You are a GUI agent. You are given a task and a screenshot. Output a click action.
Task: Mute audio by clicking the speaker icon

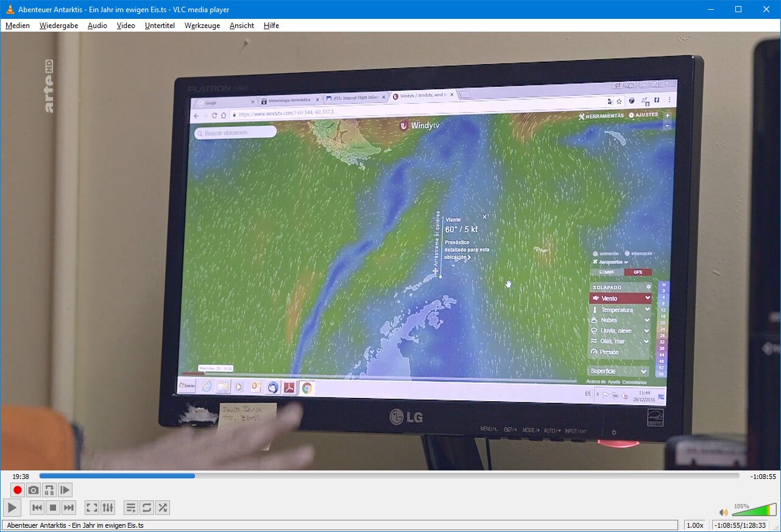point(723,512)
